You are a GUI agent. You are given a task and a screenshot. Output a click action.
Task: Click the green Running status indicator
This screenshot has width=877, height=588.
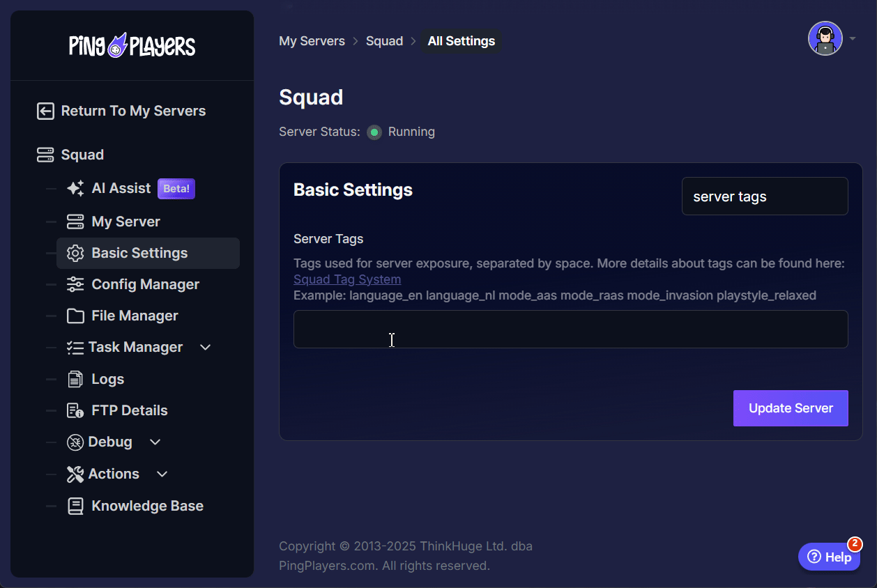pyautogui.click(x=374, y=132)
